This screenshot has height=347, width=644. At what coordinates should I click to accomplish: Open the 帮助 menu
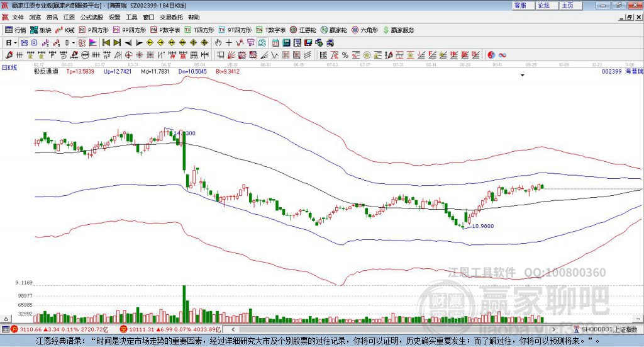[x=194, y=17]
